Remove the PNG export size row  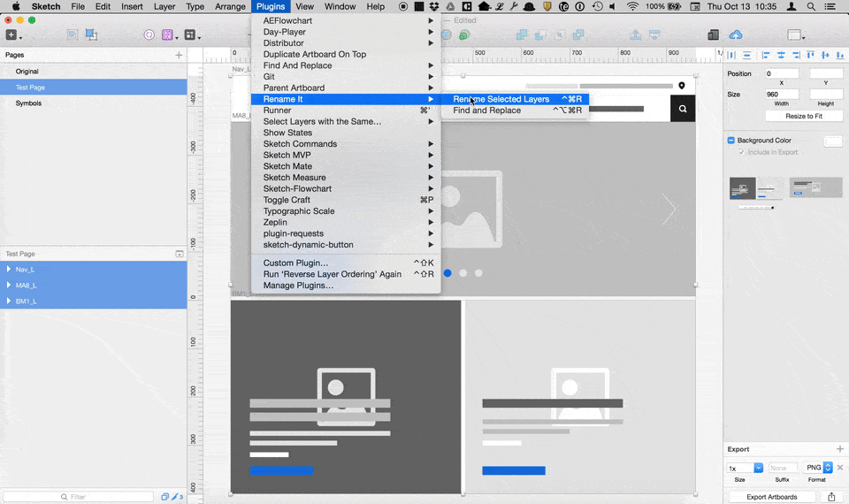(840, 467)
